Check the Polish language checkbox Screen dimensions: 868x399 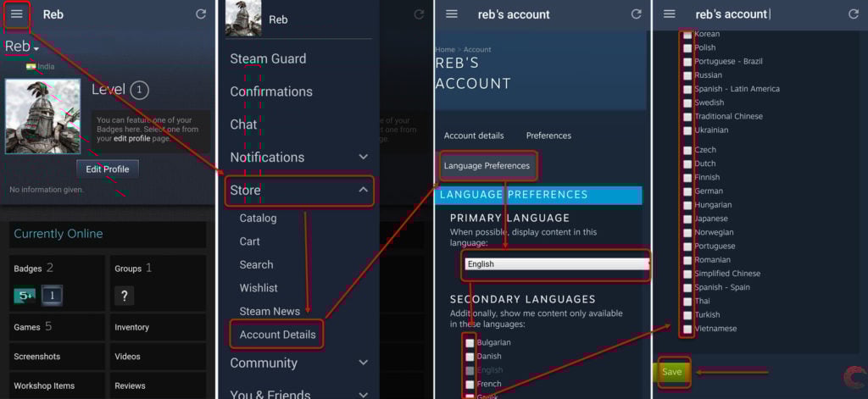[x=687, y=48]
